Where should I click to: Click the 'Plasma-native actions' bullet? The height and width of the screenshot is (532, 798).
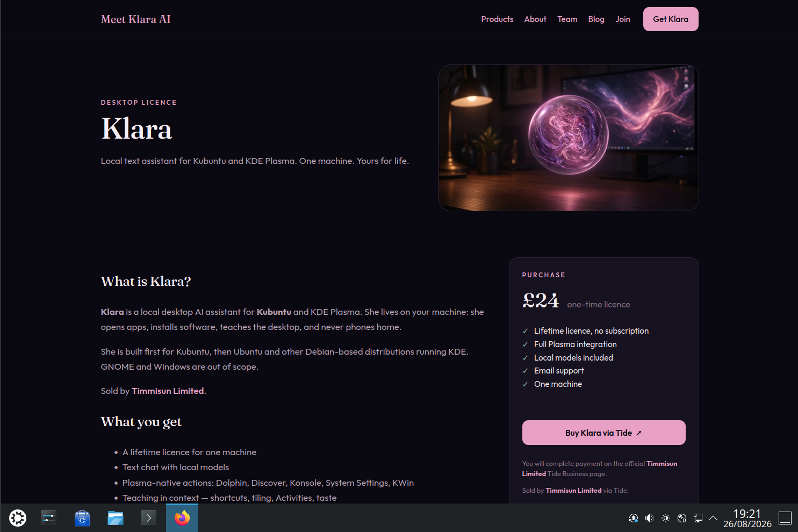point(268,483)
